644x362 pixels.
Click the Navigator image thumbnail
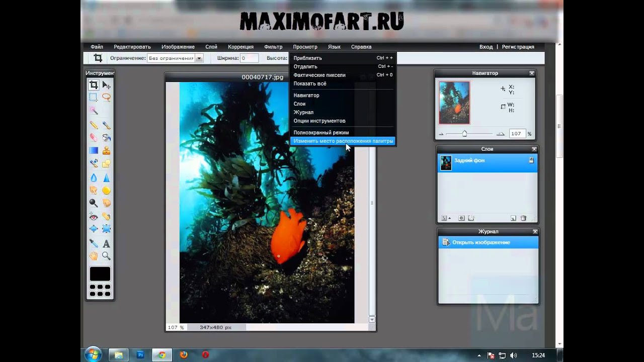tap(454, 103)
